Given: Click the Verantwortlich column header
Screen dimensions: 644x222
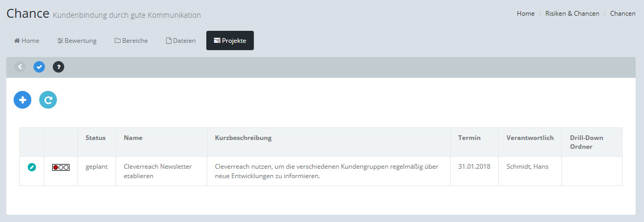Looking at the screenshot, I should tap(530, 138).
